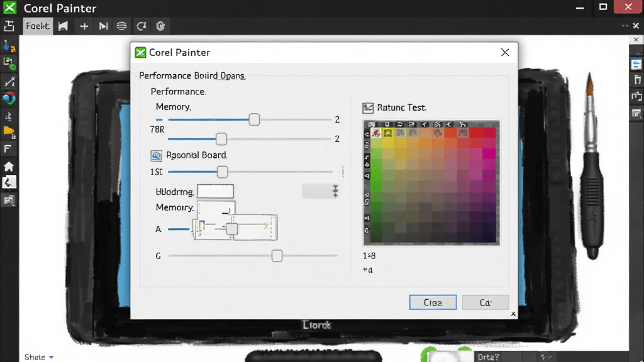644x362 pixels.
Task: Pick the magenta swatch in color grid
Action: [489, 153]
